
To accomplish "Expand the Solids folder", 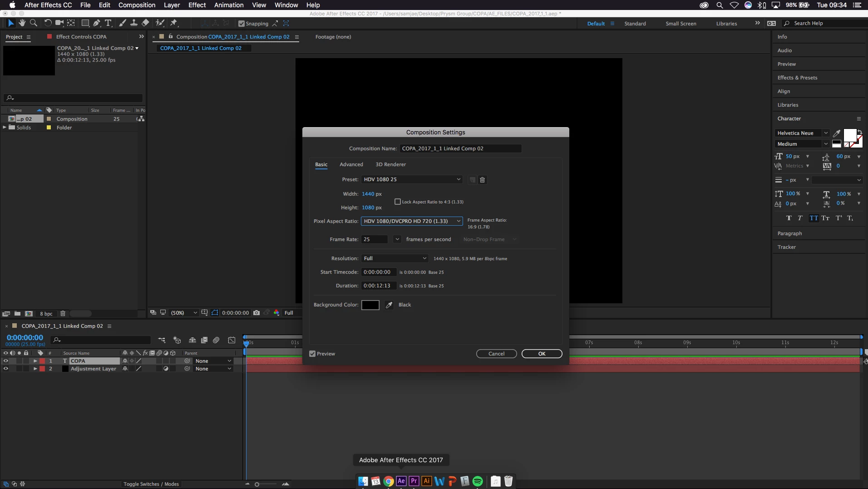I will [x=5, y=128].
